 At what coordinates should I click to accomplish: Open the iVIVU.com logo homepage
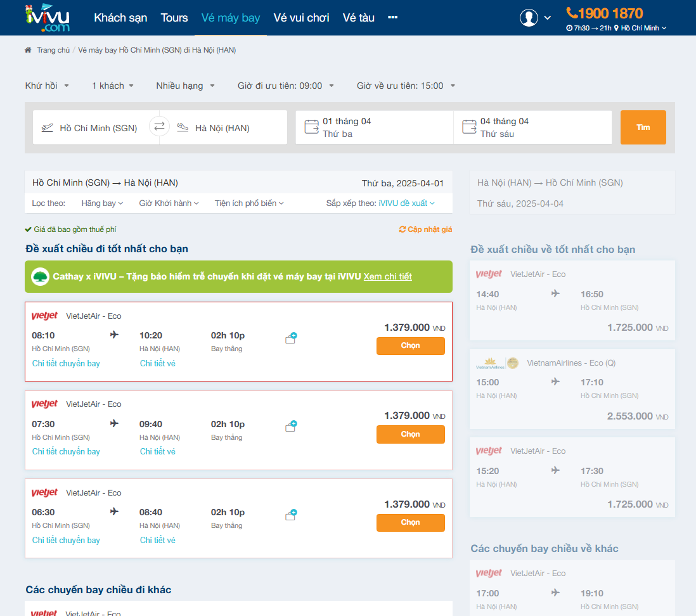(x=48, y=18)
